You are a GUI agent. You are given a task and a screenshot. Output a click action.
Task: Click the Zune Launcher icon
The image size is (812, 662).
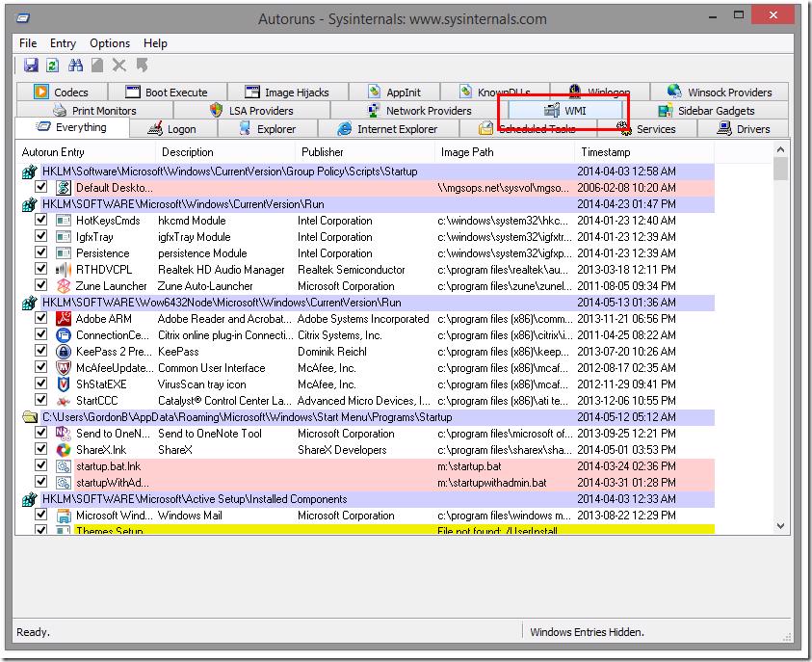point(64,286)
